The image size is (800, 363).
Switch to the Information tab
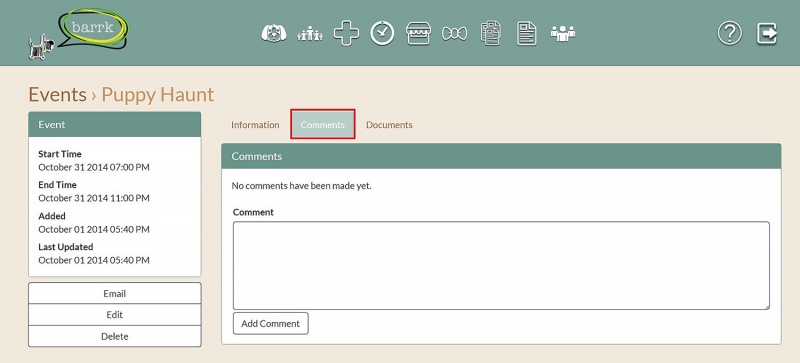click(x=255, y=125)
